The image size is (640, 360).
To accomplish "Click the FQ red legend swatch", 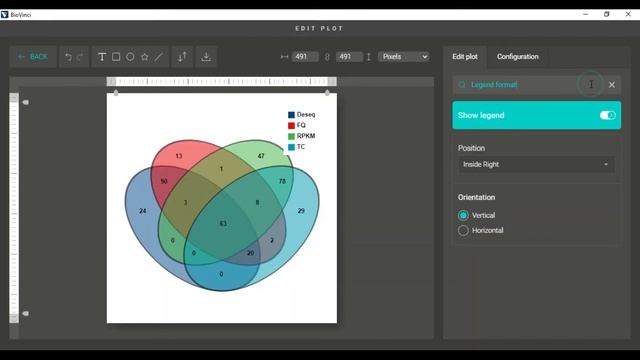I will click(291, 125).
